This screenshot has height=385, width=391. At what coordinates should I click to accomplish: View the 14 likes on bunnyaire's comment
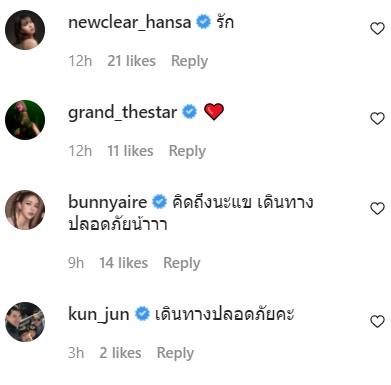pos(123,263)
